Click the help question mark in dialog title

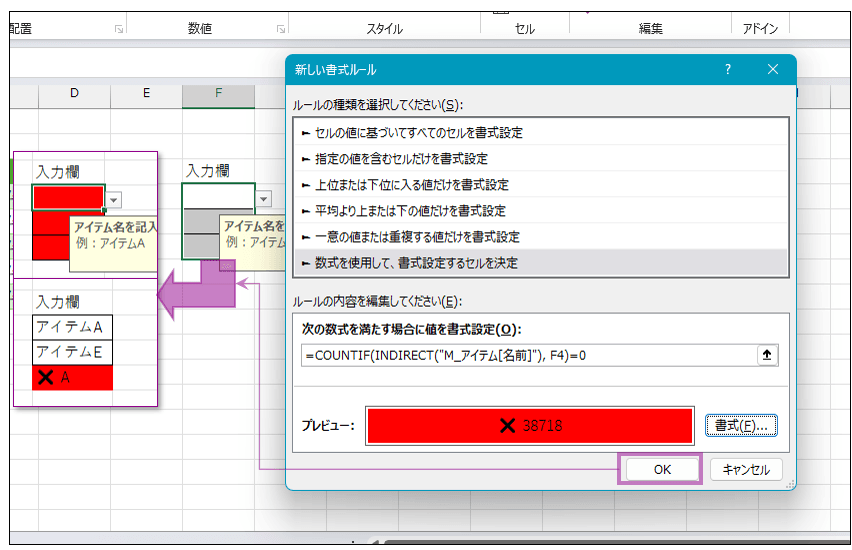728,70
